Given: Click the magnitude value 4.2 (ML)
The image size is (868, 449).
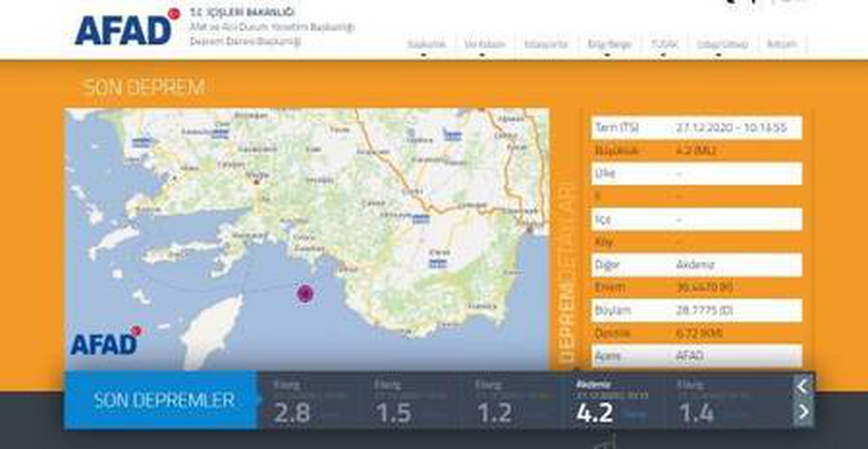Looking at the screenshot, I should click(x=694, y=151).
